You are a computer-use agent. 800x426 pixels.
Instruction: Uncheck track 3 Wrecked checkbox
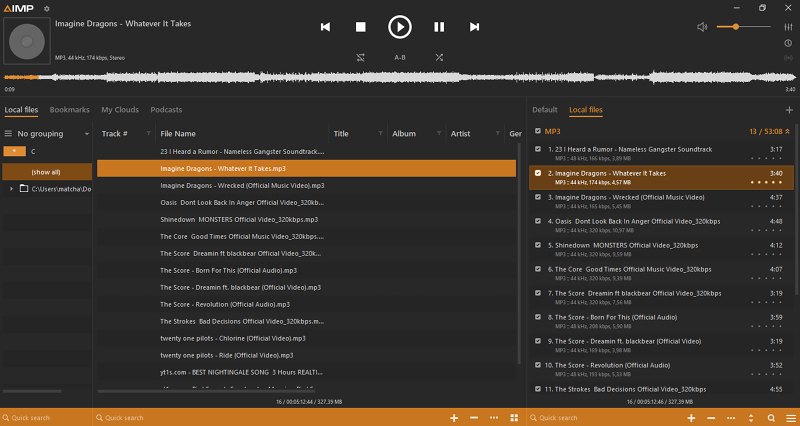click(538, 197)
